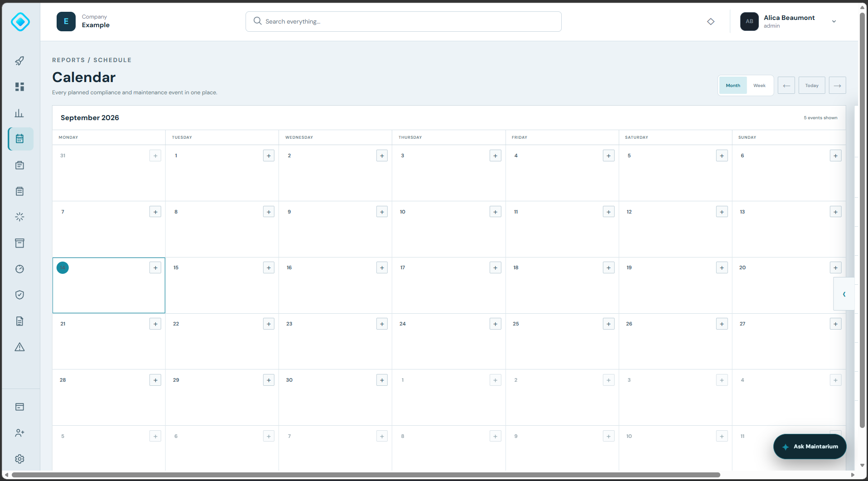Click the '5 events shown' text
This screenshot has width=868, height=481.
(x=820, y=118)
